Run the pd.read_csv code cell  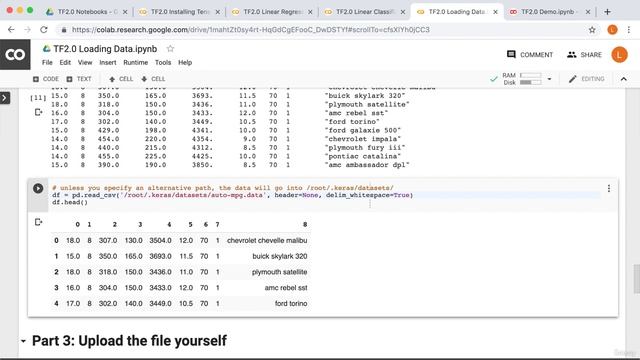(38, 188)
